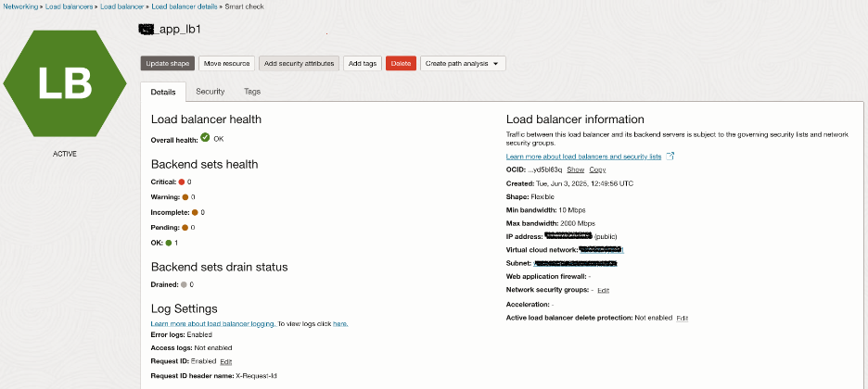Switch to the Tags tab

pos(252,92)
